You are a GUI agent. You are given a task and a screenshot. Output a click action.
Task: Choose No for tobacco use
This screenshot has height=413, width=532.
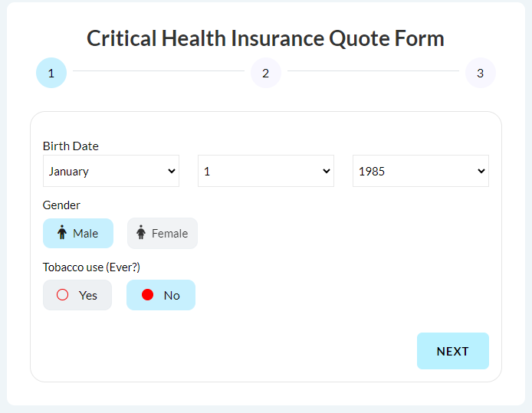click(161, 295)
